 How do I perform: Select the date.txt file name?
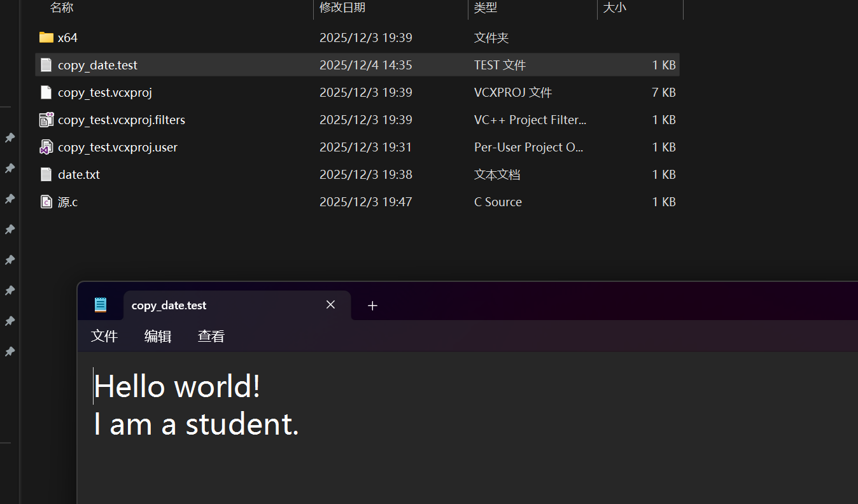(x=79, y=174)
